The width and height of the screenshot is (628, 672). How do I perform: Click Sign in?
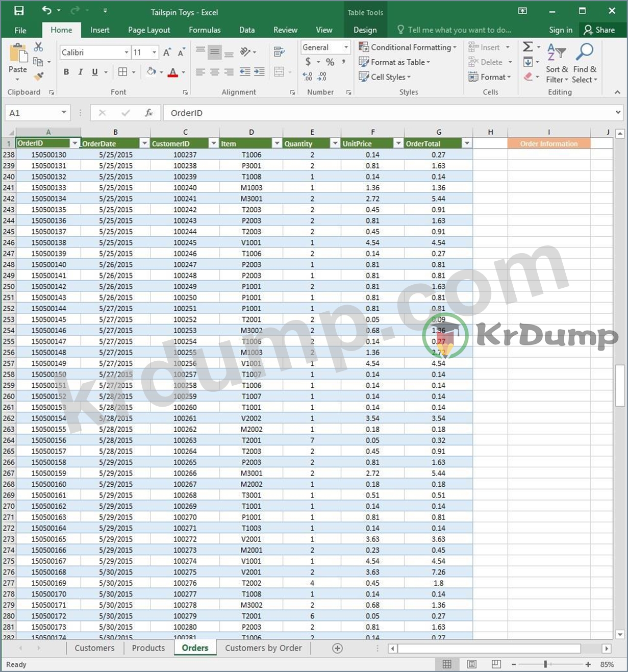[561, 30]
